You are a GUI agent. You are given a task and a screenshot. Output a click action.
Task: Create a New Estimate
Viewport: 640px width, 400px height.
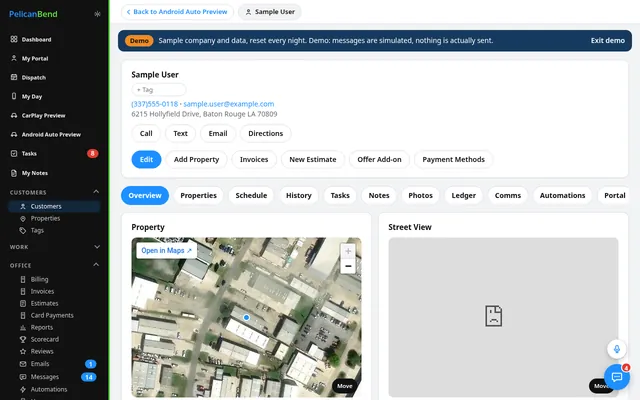coord(313,160)
